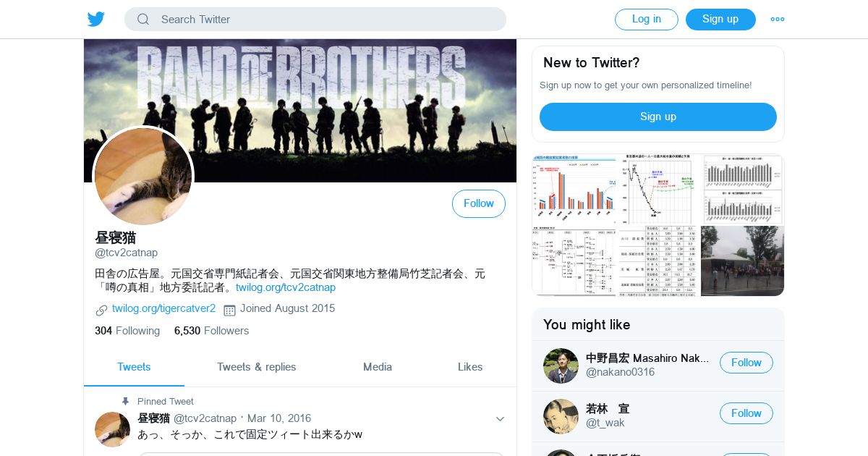Open the Media tab
Viewport: 868px width, 456px height.
pyautogui.click(x=378, y=367)
